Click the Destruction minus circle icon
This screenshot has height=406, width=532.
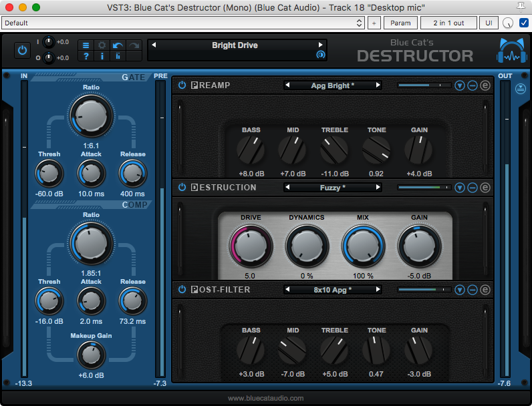(x=473, y=188)
